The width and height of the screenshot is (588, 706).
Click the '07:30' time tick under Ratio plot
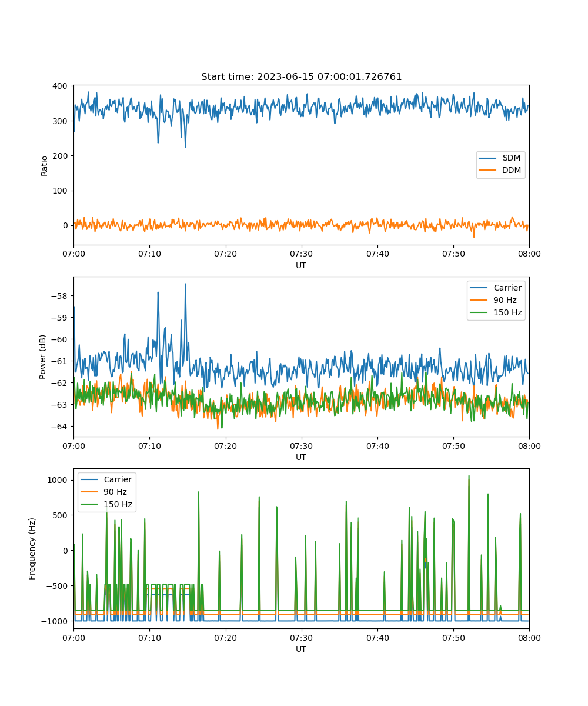click(301, 254)
